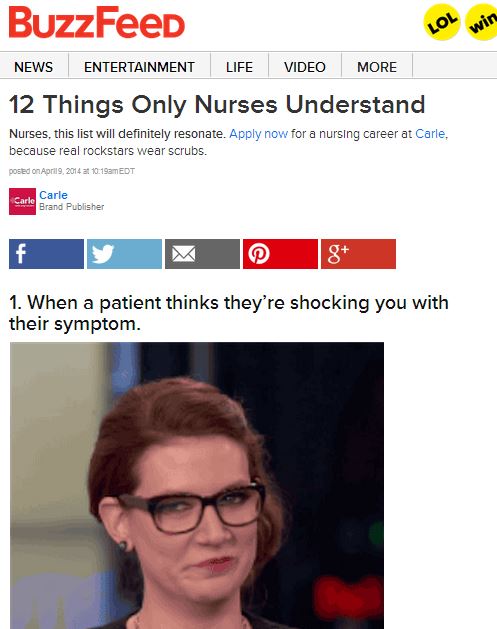Share on Google Plus
The width and height of the screenshot is (497, 629).
(358, 254)
